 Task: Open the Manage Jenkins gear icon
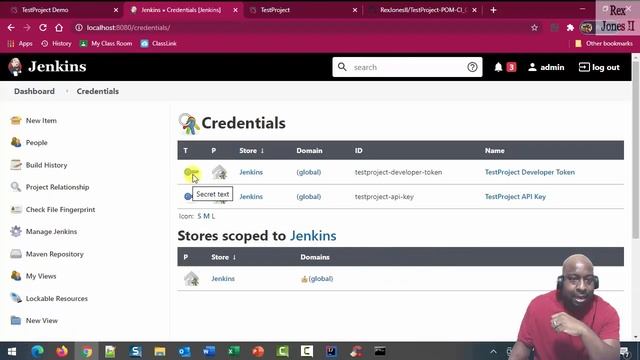[x=16, y=231]
